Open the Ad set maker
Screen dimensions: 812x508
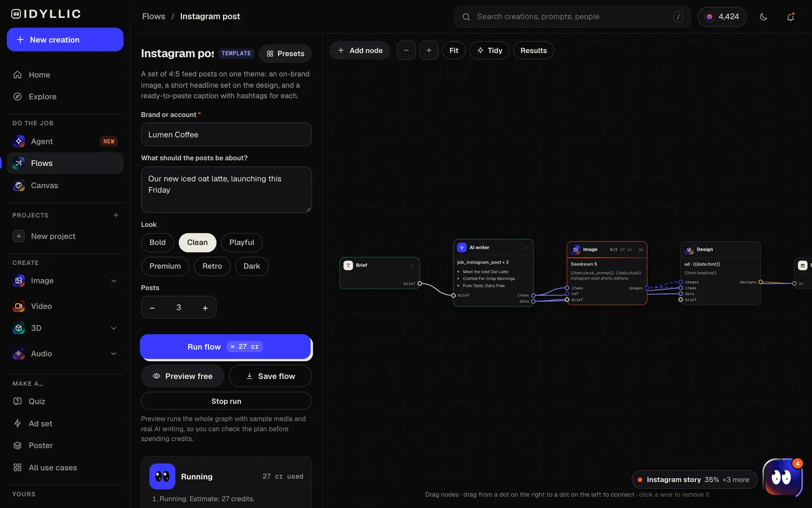click(x=65, y=423)
